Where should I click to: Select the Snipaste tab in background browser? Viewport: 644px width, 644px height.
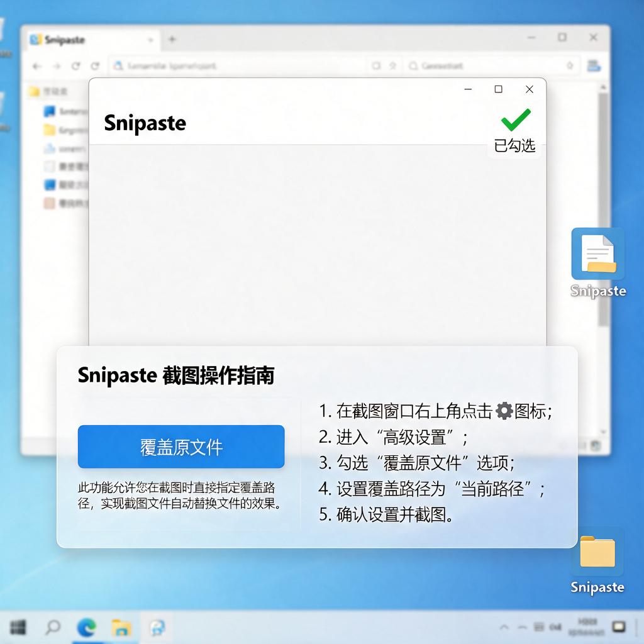(x=92, y=40)
